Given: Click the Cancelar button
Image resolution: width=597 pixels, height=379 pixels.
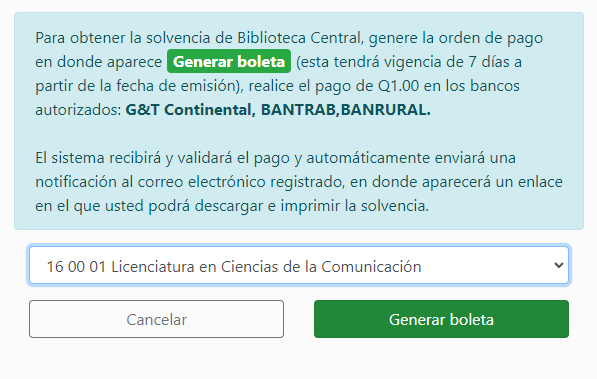Looking at the screenshot, I should click(156, 319).
